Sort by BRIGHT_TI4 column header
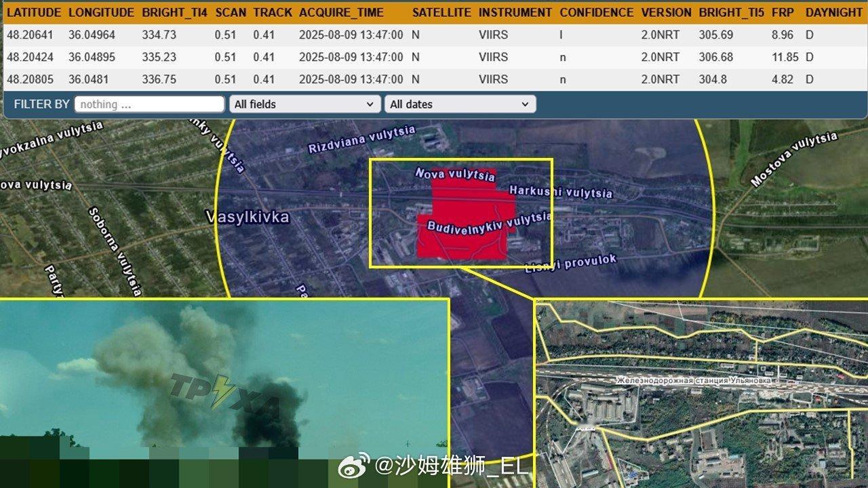The image size is (868, 488). click(x=174, y=12)
